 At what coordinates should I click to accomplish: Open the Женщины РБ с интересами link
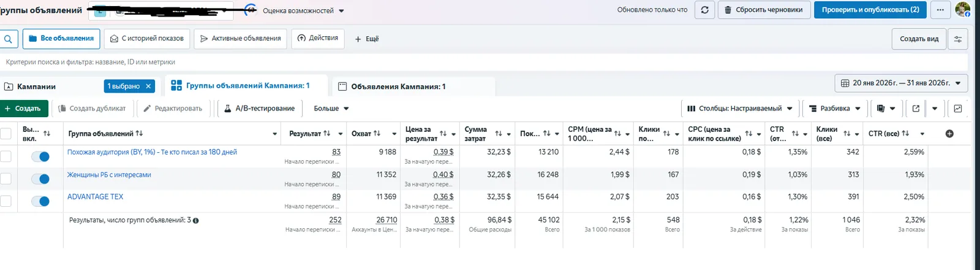(x=109, y=175)
